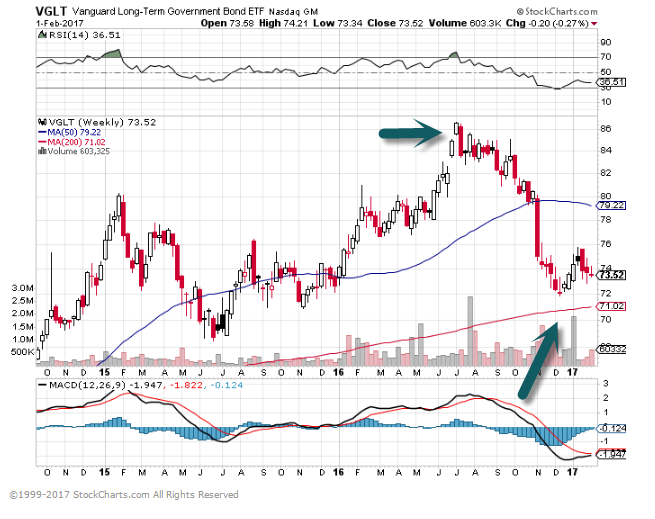The height and width of the screenshot is (519, 655).
Task: Click the blue MA(50) line marker in legend
Action: tap(42, 132)
